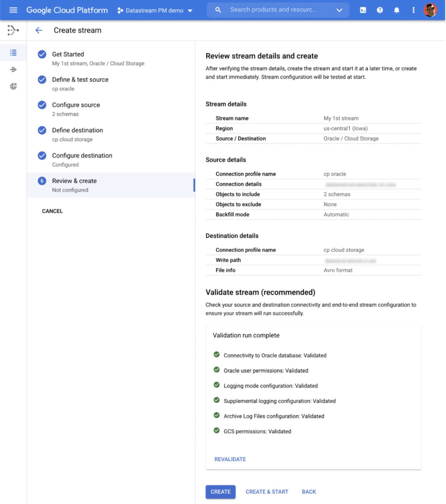Open the three-dot more options menu
Image resolution: width=446 pixels, height=504 pixels.
413,10
